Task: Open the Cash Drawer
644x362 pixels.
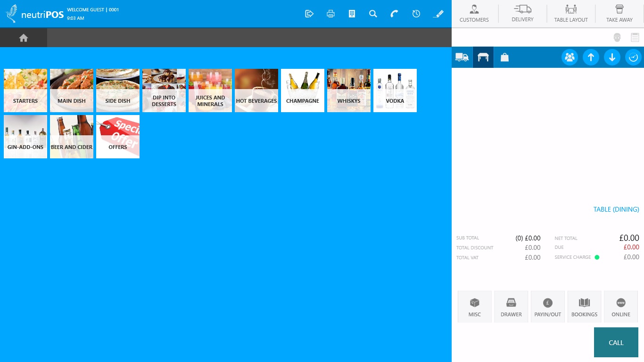Action: (511, 307)
